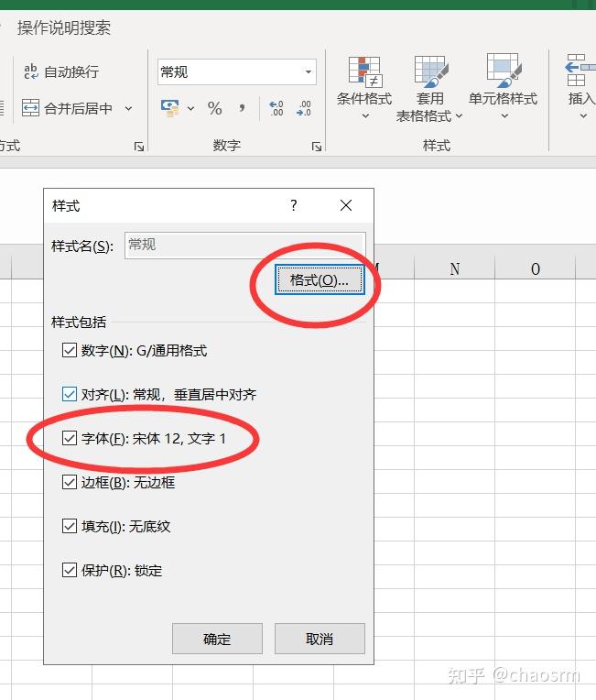Toggle the 数字(N) G/通用格式 checkbox

coord(70,350)
